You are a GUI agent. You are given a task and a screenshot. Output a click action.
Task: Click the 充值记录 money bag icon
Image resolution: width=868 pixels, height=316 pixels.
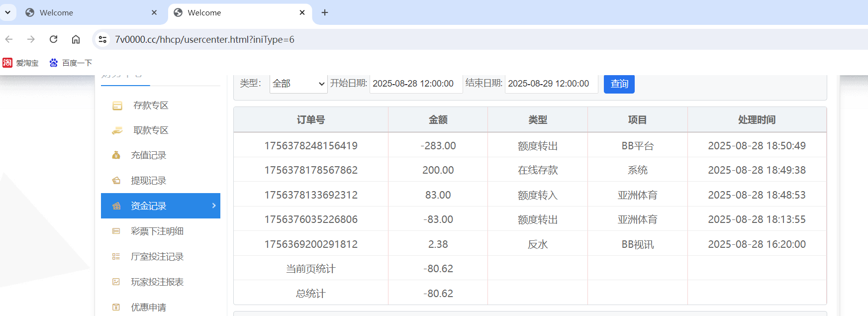click(x=116, y=155)
